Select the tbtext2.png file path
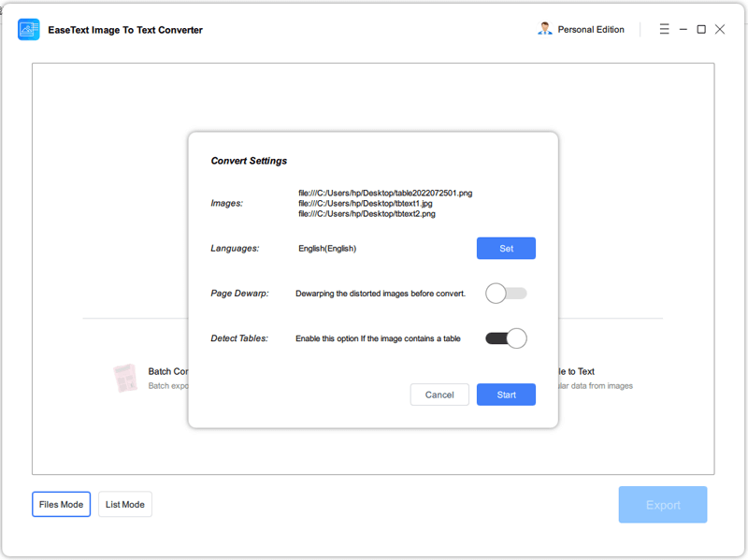The width and height of the screenshot is (748, 560). point(367,214)
